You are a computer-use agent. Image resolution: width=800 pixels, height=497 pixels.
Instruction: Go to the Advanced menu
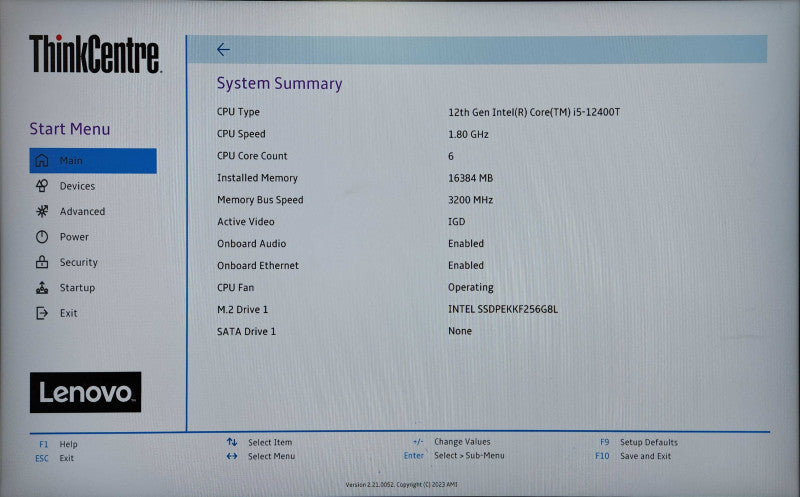click(x=82, y=211)
